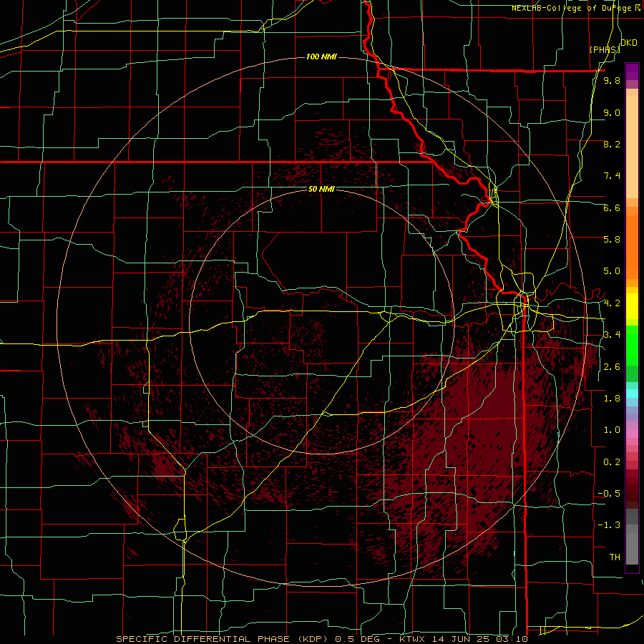Click the Specific Differential Phase caption text

(322, 639)
